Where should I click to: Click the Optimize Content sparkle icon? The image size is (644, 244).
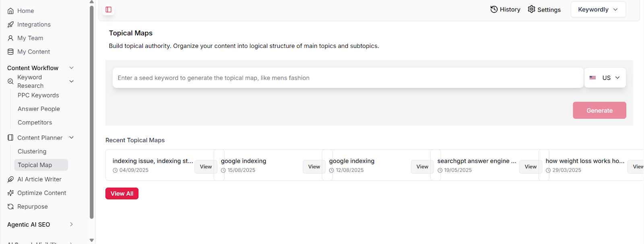[10, 193]
